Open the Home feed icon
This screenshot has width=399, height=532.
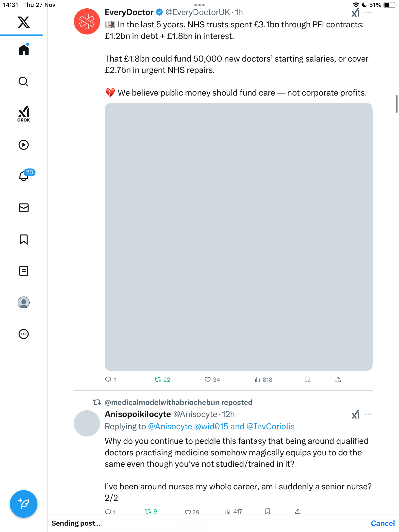24,50
